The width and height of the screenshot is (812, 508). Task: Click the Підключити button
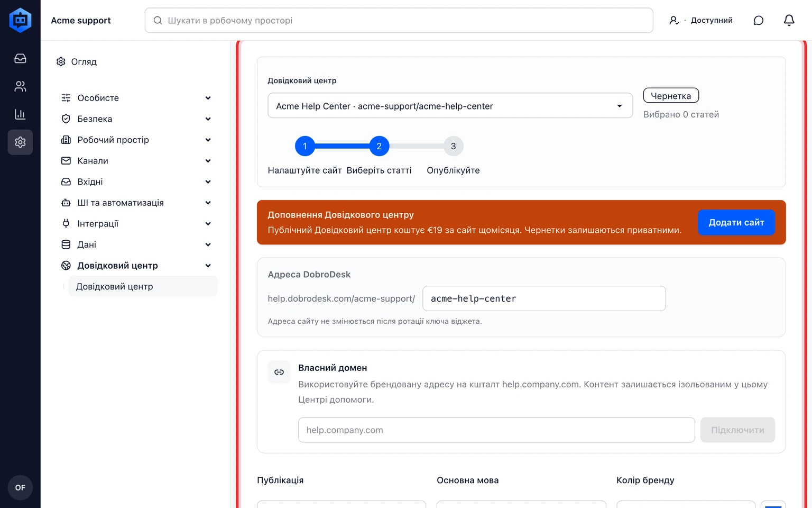point(737,430)
